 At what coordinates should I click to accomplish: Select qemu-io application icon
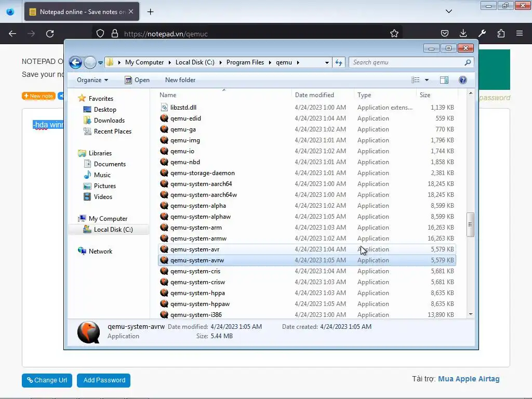pos(164,151)
